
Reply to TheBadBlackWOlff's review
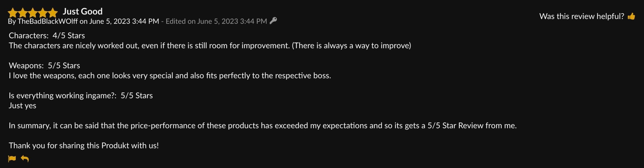point(24,159)
